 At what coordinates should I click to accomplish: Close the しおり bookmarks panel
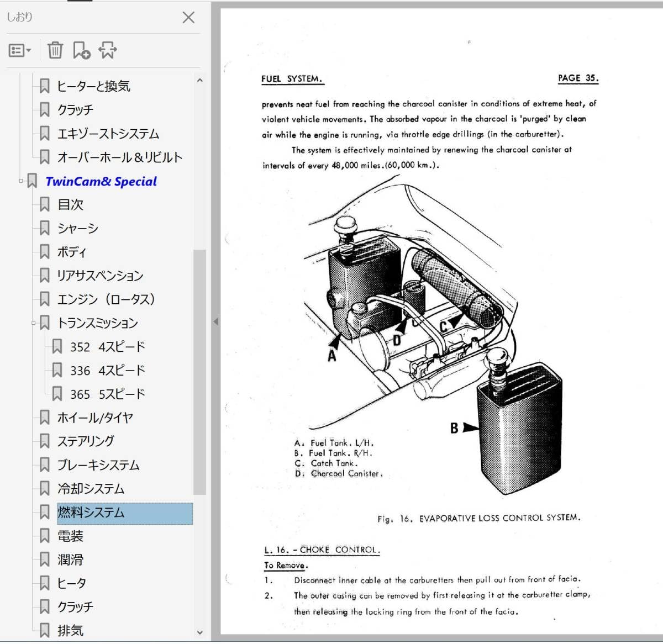188,18
